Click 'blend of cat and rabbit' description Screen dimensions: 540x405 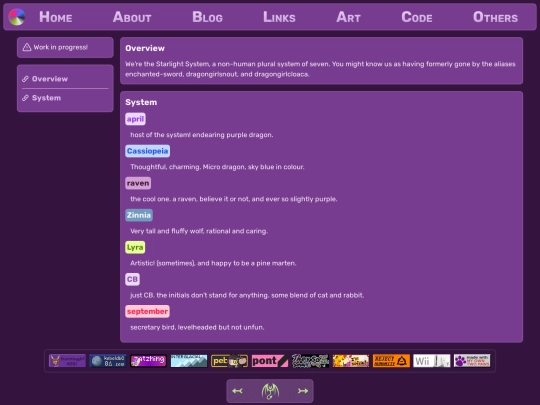(326, 295)
